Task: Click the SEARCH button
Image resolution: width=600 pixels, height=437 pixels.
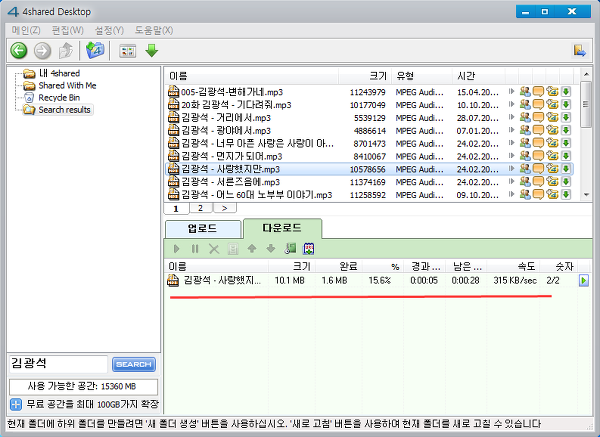Action: [134, 364]
